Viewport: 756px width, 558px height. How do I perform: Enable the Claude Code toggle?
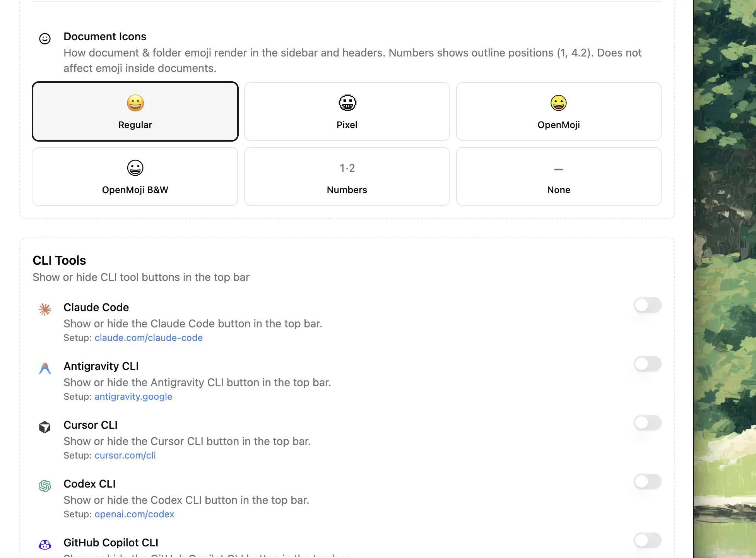[647, 305]
